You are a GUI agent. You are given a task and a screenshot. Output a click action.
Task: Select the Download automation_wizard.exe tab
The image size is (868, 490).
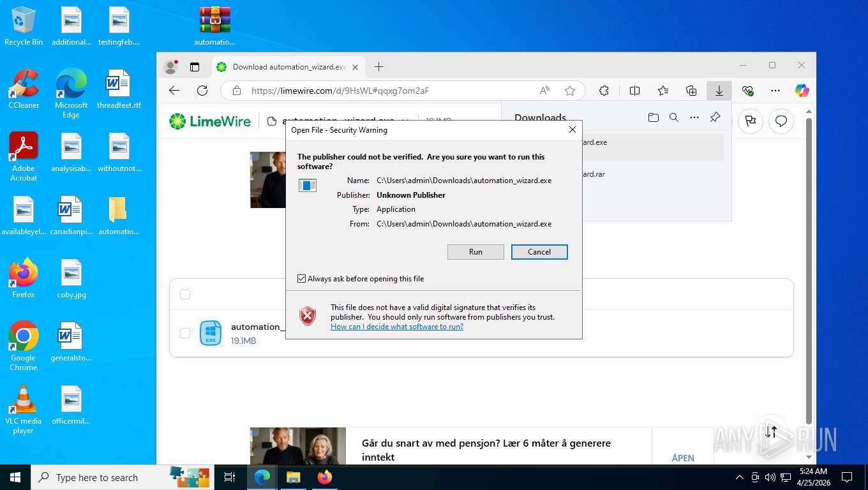(288, 67)
